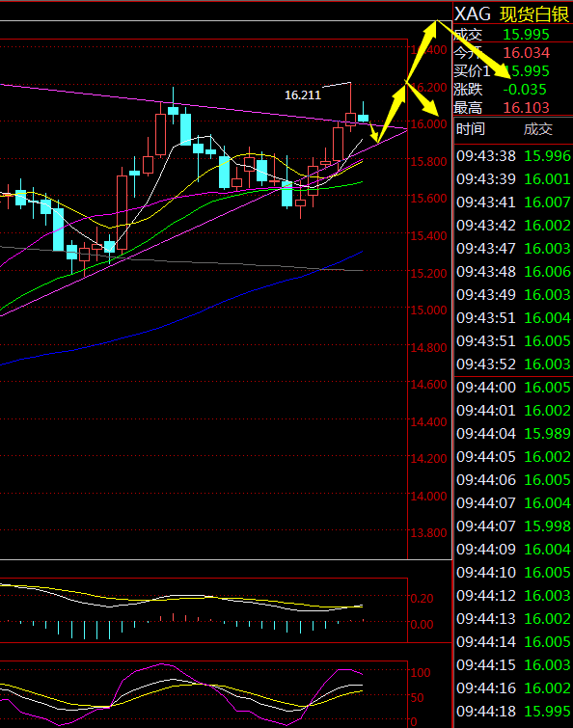Click the 涨跌 change value -0.035
The image size is (573, 728).
coord(525,89)
